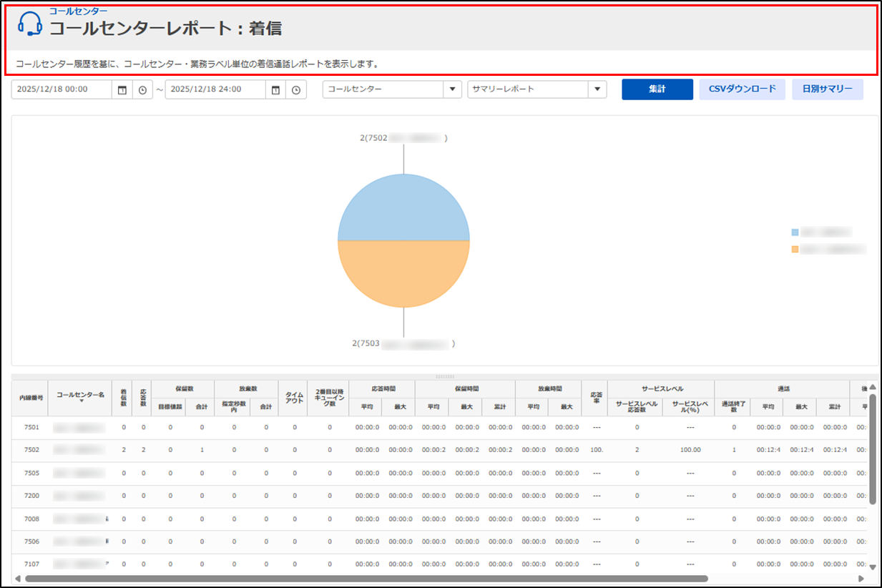The width and height of the screenshot is (882, 588).
Task: Open the end date calendar picker
Action: pyautogui.click(x=275, y=90)
